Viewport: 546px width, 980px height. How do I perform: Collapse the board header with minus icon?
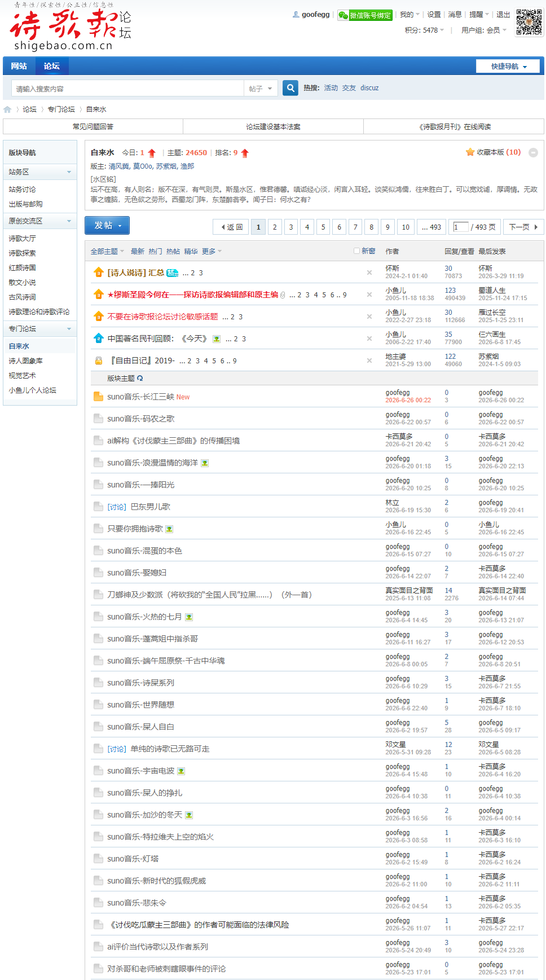pos(533,152)
